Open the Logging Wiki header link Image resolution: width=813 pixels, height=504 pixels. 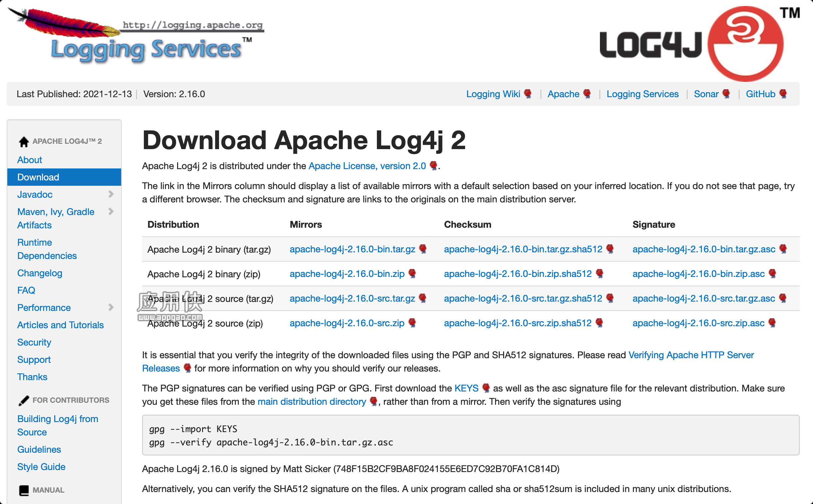pyautogui.click(x=493, y=94)
